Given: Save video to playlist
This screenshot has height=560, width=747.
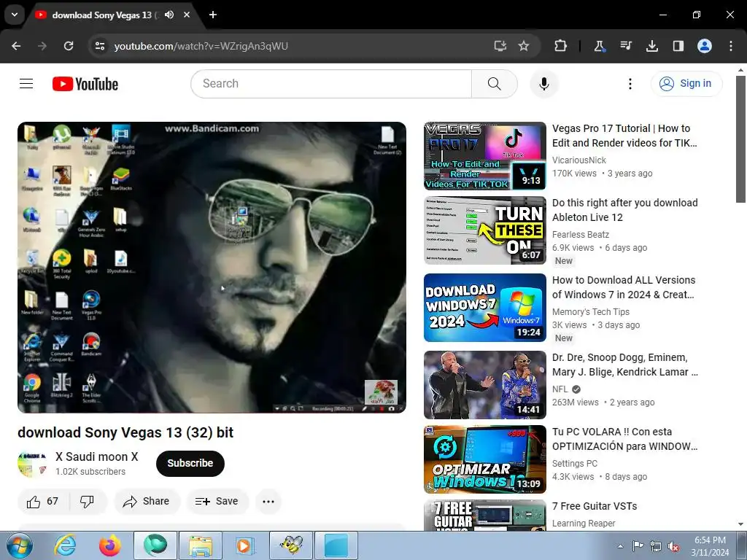Looking at the screenshot, I should click(217, 502).
